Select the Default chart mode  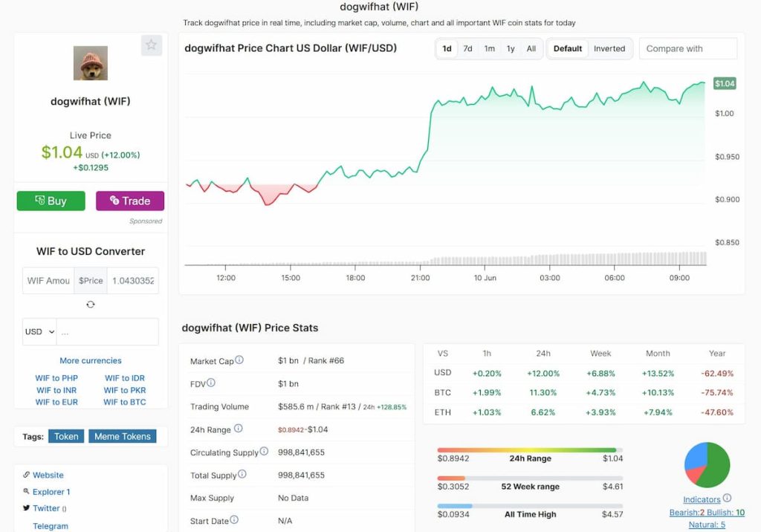coord(568,49)
